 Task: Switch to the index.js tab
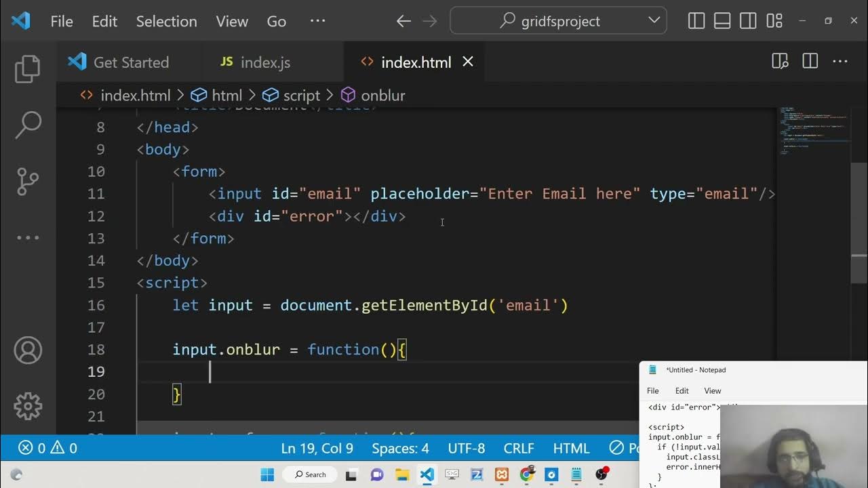[x=264, y=62]
